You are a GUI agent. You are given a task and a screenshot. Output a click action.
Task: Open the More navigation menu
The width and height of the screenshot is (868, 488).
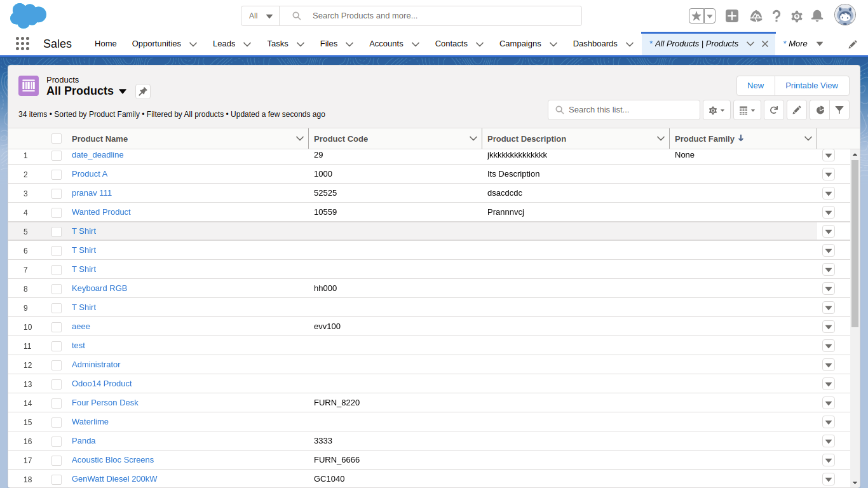803,44
